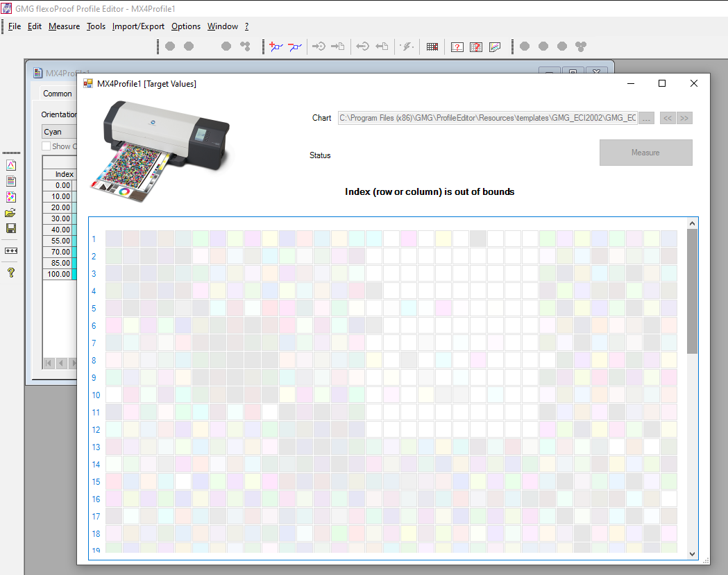Click the GMG flexoProof app icon in the title bar
The height and width of the screenshot is (575, 728).
(x=6, y=8)
